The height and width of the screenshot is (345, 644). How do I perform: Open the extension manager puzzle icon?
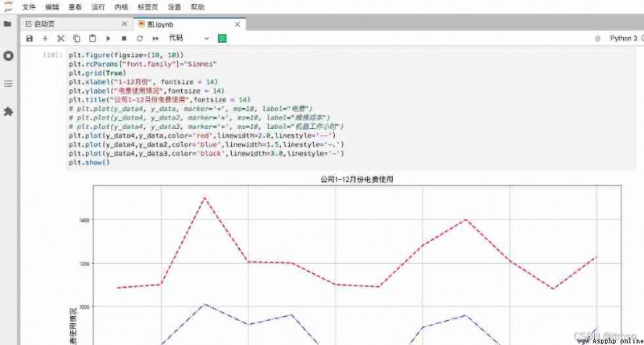coord(8,111)
